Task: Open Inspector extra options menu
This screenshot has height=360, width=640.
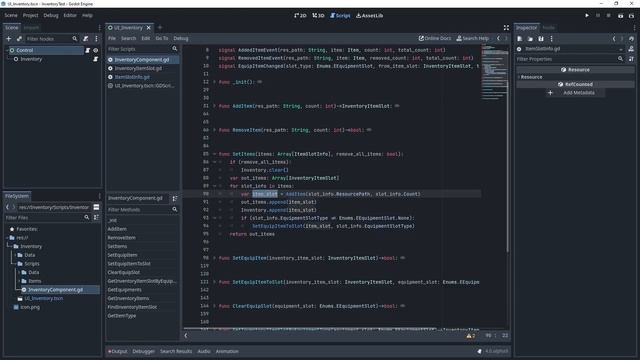Action: 551,39
